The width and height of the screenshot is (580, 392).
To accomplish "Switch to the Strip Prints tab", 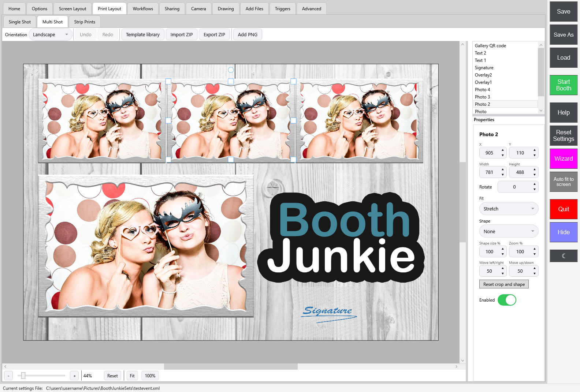I will (x=85, y=22).
